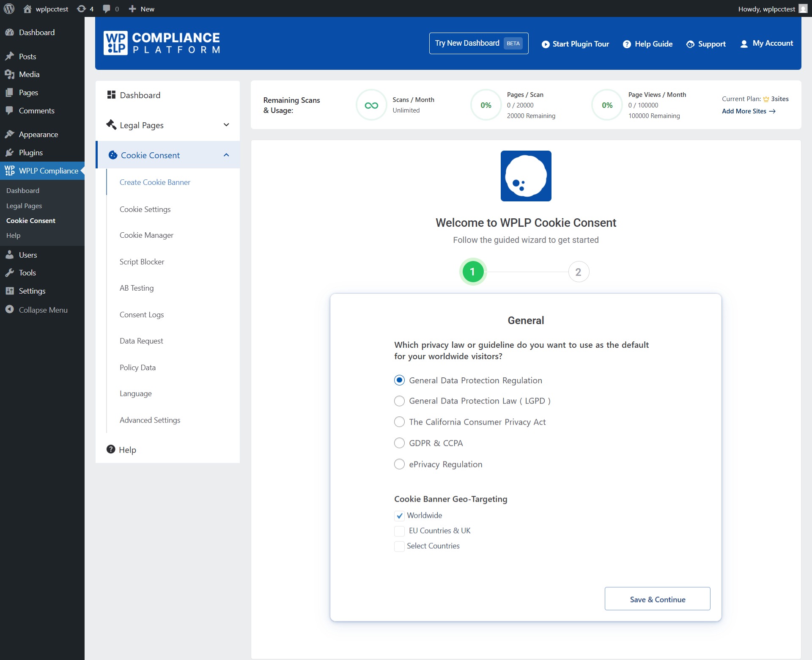Screen dimensions: 812x660
Task: Click the Support headset icon
Action: click(x=690, y=44)
